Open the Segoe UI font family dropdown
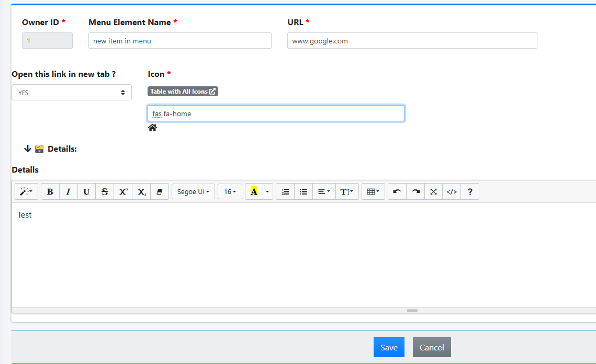Image resolution: width=596 pixels, height=364 pixels. click(x=193, y=192)
